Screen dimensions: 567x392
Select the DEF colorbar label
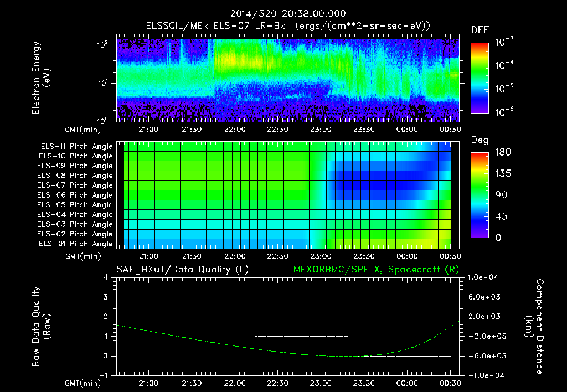coord(480,30)
